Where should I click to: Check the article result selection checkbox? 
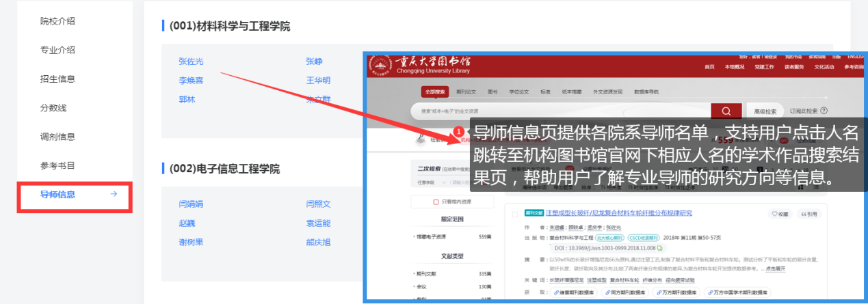coord(514,214)
